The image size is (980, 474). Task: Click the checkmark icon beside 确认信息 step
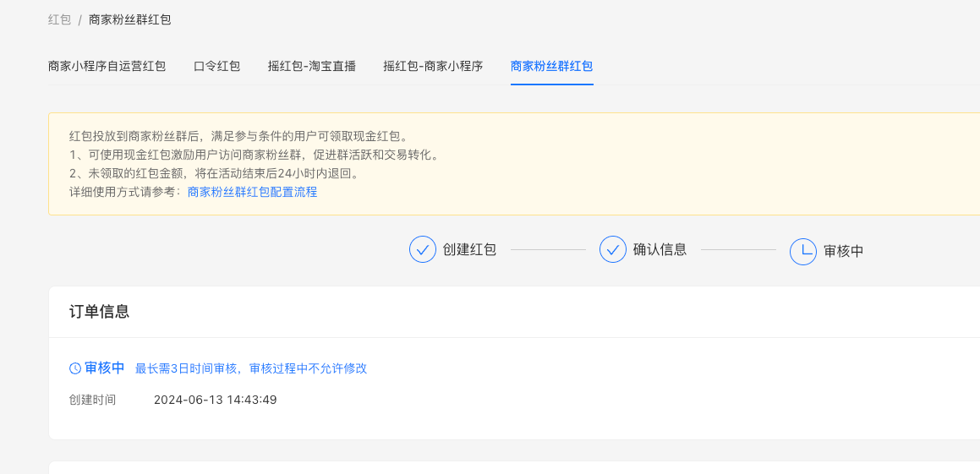[x=612, y=250]
